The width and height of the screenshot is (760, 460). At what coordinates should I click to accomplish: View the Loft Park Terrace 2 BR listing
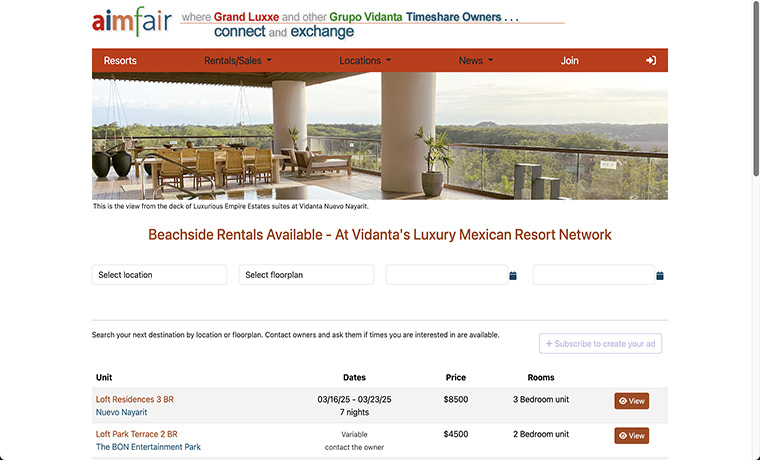click(x=631, y=435)
